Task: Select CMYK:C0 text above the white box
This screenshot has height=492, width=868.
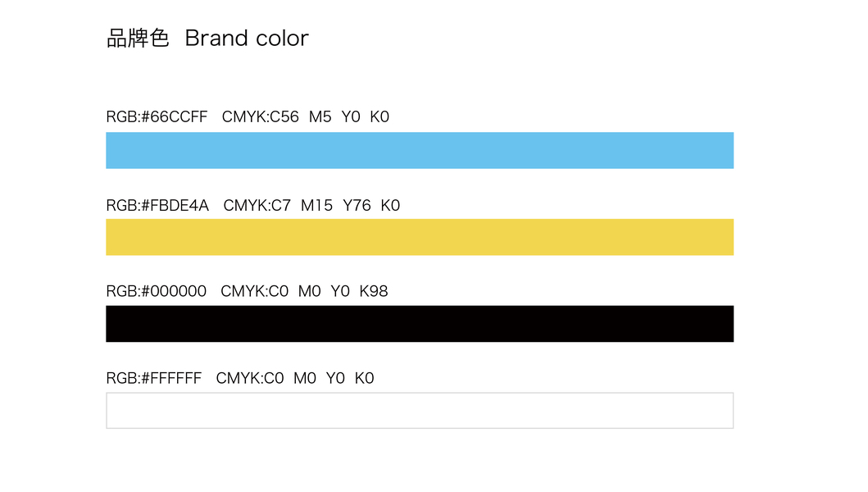Action: point(250,378)
